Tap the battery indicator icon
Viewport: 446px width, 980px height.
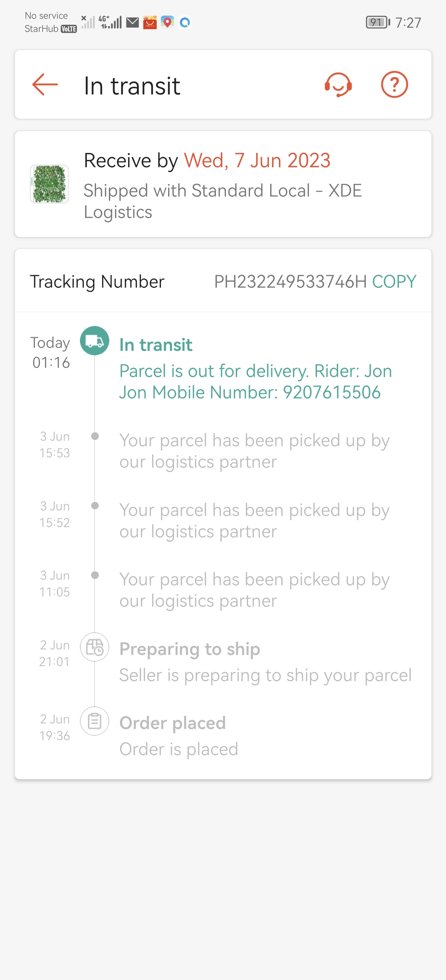[x=377, y=23]
